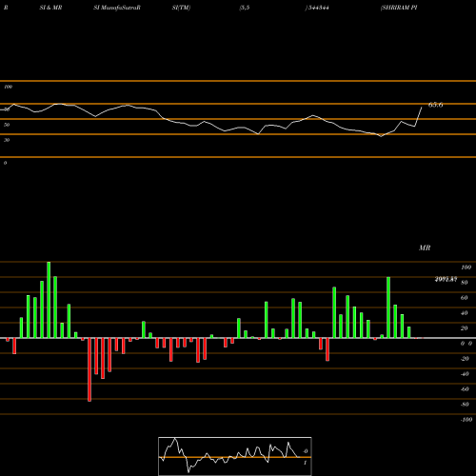
Task: Click the '30' label on RSI scale
Action: tap(7, 140)
